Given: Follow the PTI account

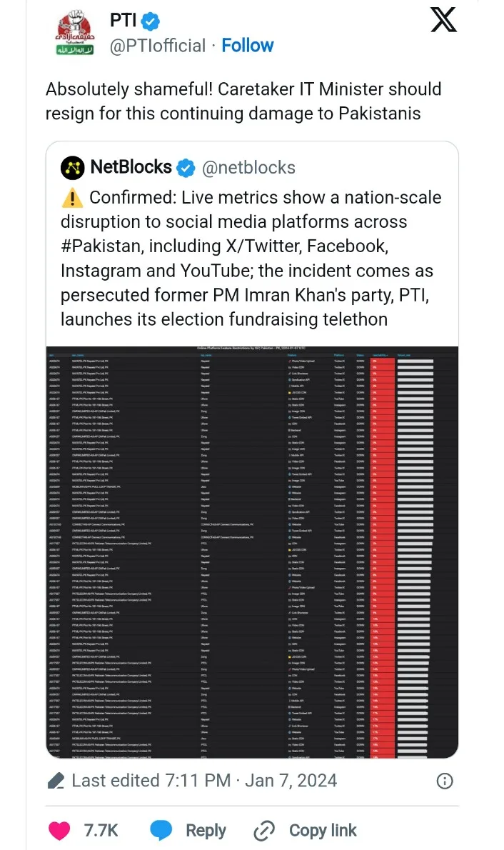Looking at the screenshot, I should coord(247,46).
